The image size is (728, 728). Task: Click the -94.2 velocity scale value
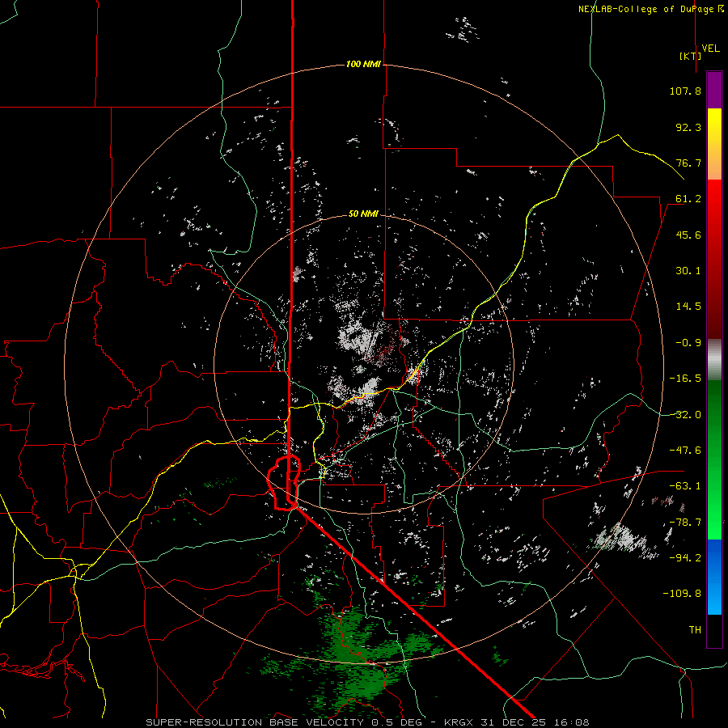click(685, 558)
